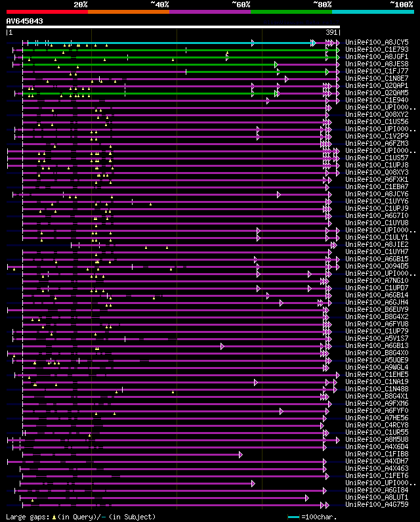
Task: Click the AV645043 query name
Action: pos(25,21)
